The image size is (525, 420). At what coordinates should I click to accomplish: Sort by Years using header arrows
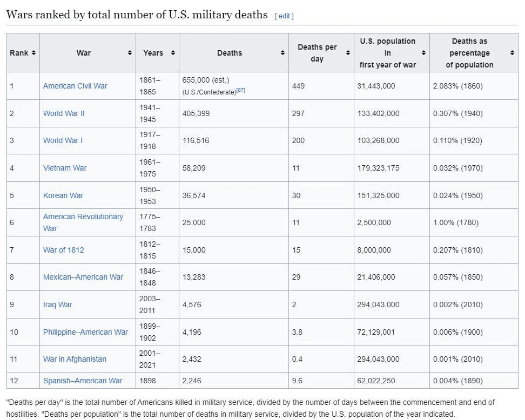tap(173, 53)
